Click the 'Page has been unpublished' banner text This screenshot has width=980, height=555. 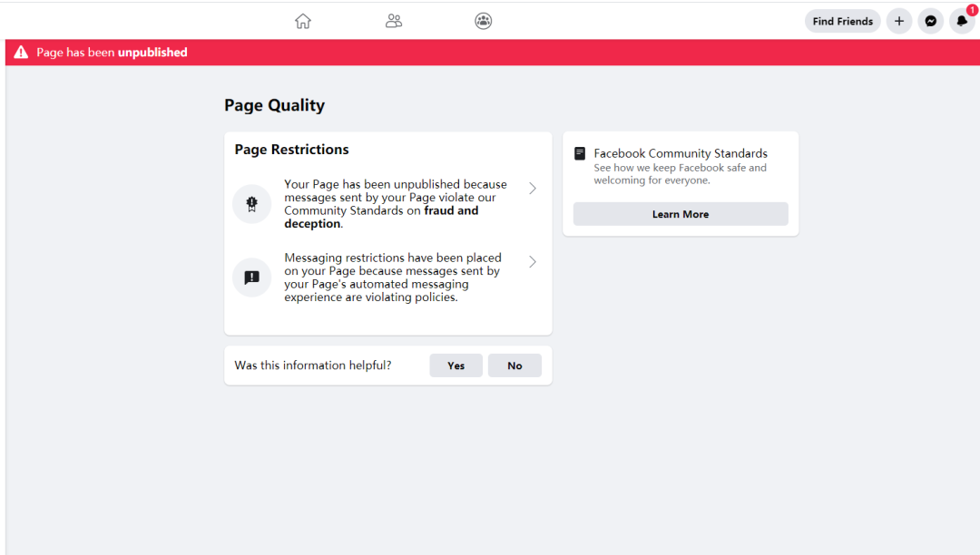click(112, 53)
